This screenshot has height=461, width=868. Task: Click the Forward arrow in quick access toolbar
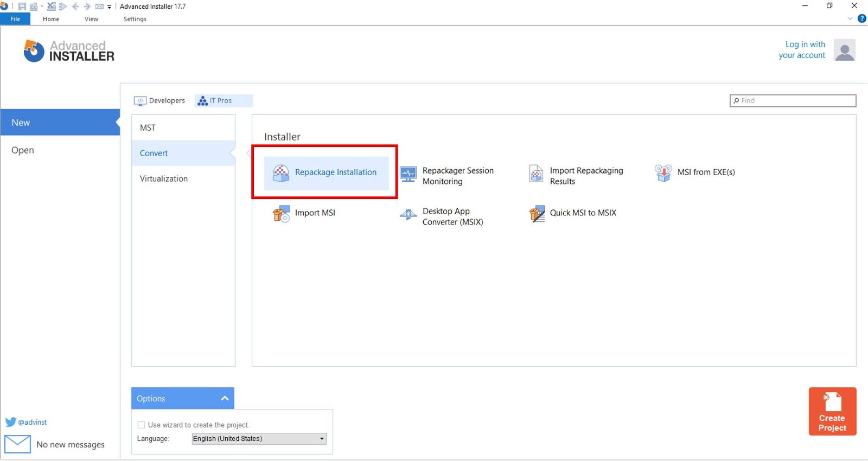[x=87, y=7]
